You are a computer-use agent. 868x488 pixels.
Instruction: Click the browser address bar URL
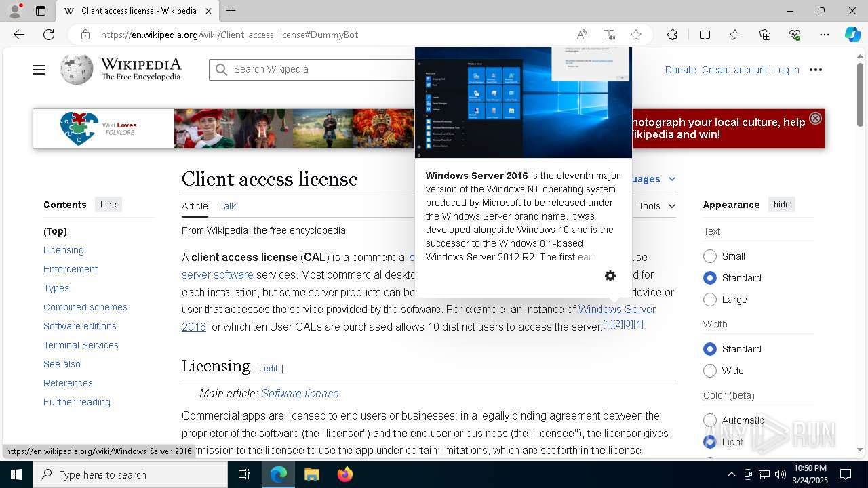click(x=229, y=35)
